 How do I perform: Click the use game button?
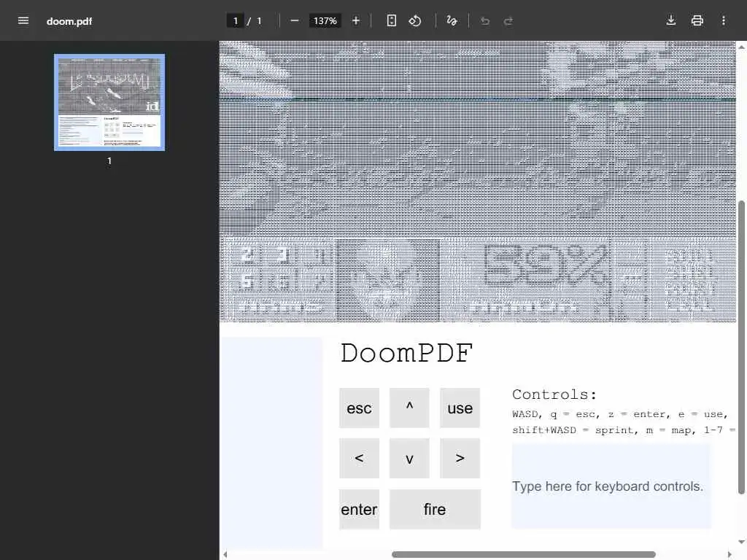click(x=460, y=408)
